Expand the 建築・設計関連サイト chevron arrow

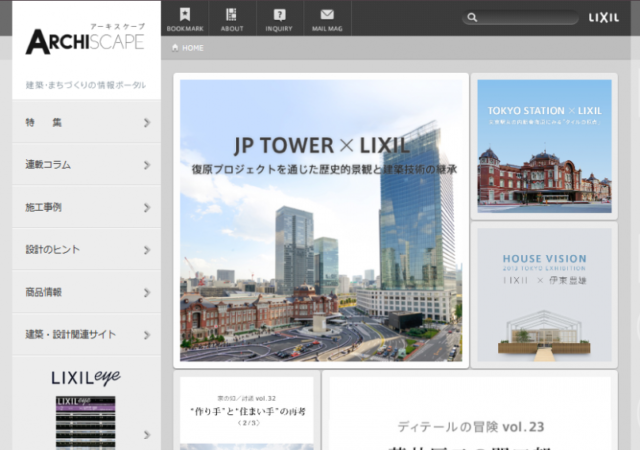click(x=147, y=335)
